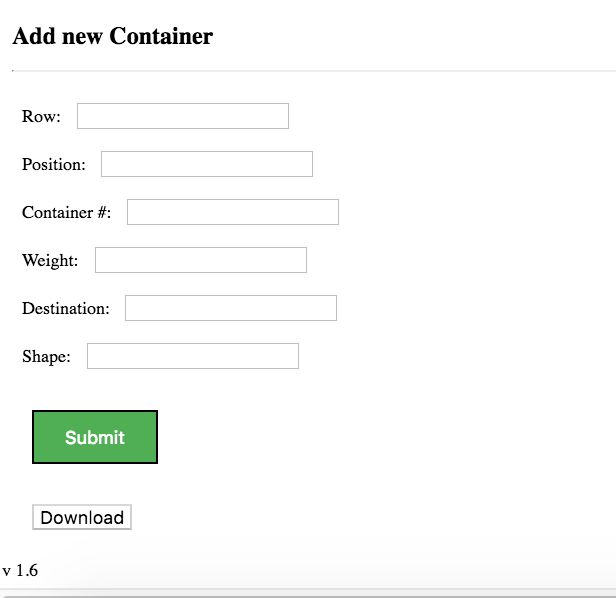This screenshot has width=616, height=598.
Task: Click the Weight text field
Action: pyautogui.click(x=200, y=260)
